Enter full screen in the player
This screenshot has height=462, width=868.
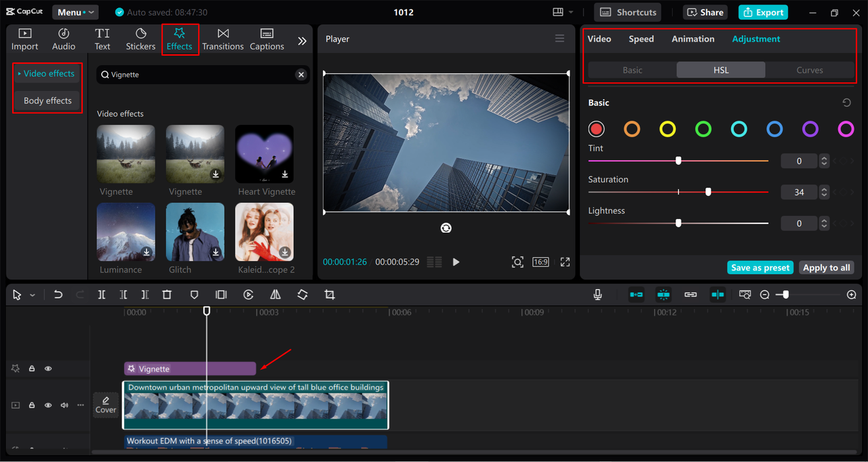click(x=565, y=262)
